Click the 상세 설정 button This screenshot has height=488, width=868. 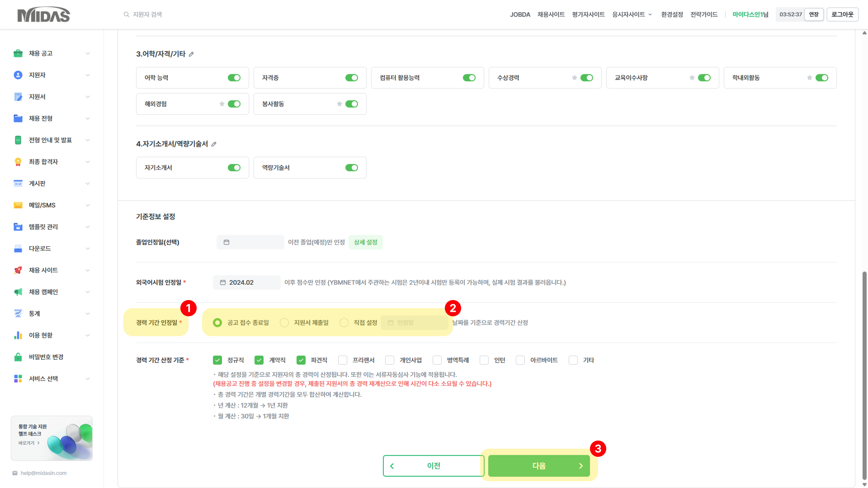click(365, 242)
